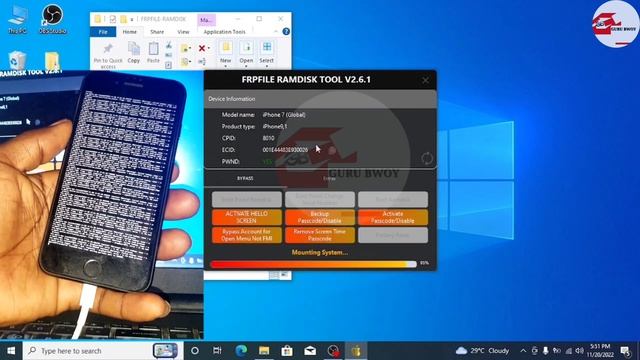This screenshot has height=360, width=640.
Task: Open the volume speaker icon
Action: [580, 351]
